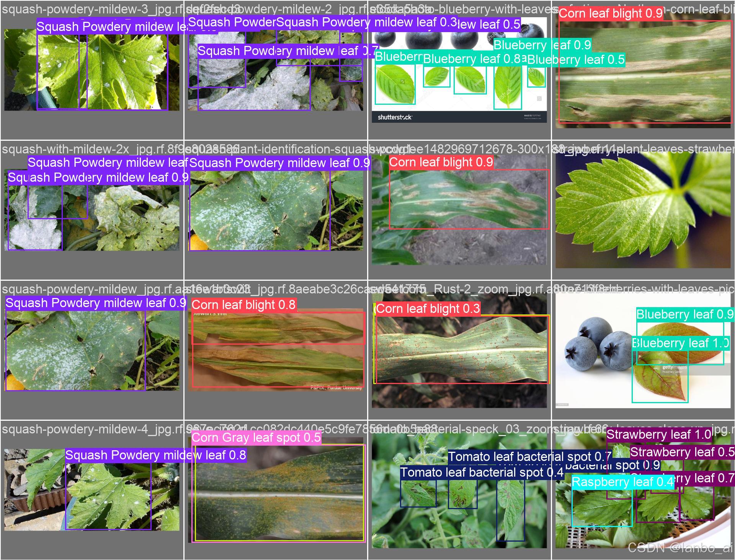735x560 pixels.
Task: Click the leftmost green blueberry leaf box
Action: point(395,84)
